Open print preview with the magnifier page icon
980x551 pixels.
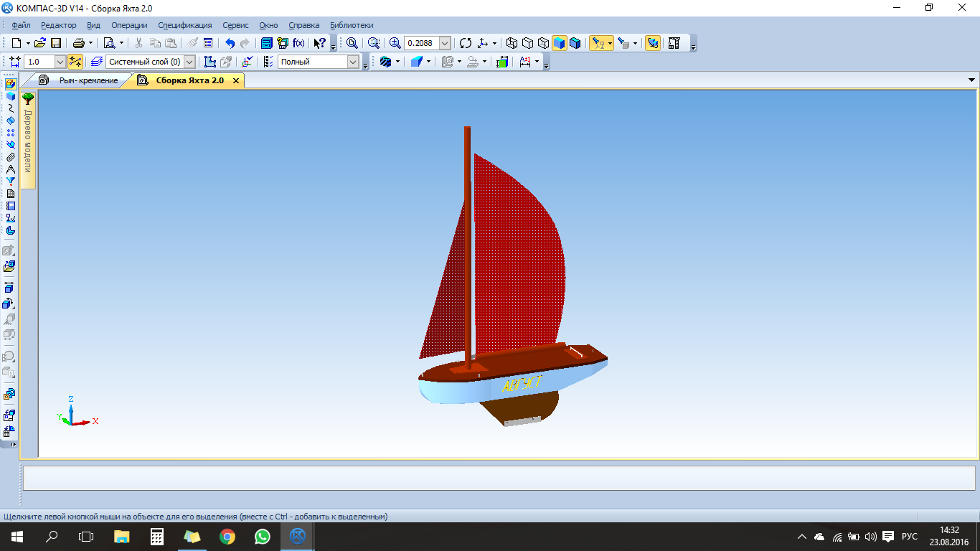click(x=109, y=43)
